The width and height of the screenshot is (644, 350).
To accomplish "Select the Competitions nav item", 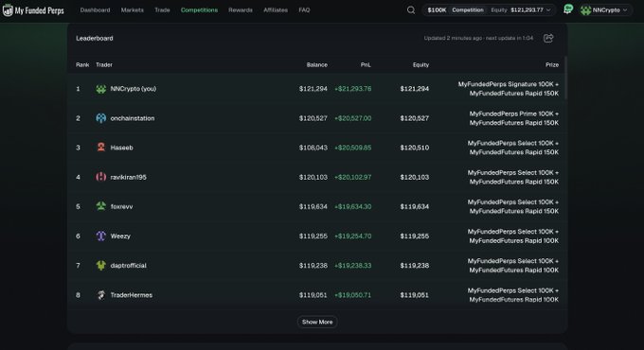I will (199, 10).
